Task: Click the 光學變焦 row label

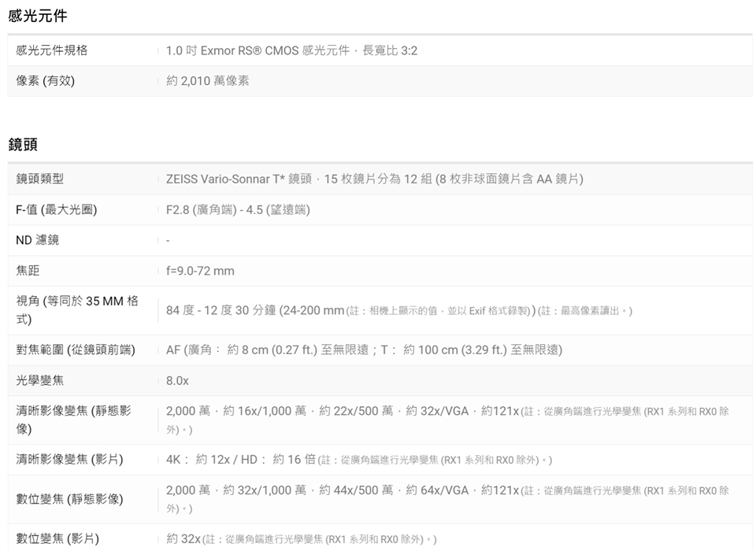Action: pyautogui.click(x=40, y=380)
